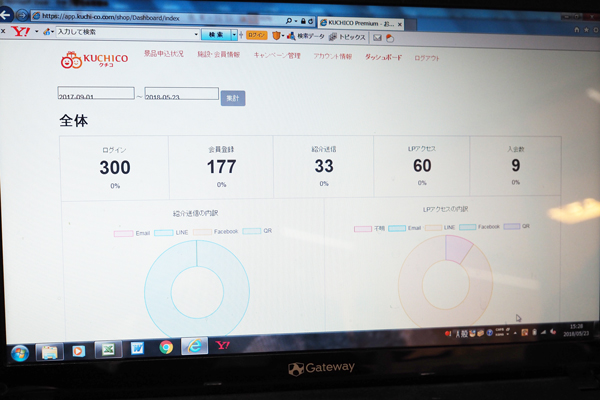This screenshot has width=600, height=400.
Task: Switch to Internet Explorer in taskbar
Action: (194, 346)
